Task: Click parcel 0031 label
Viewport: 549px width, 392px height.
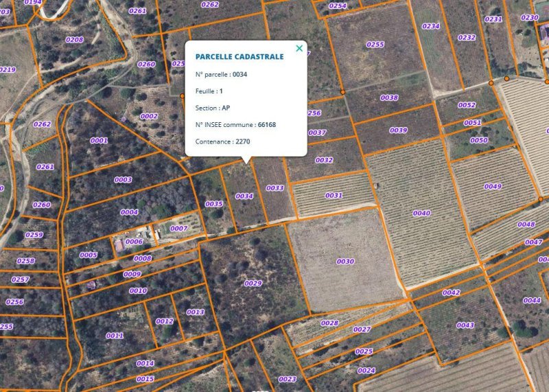Action: [x=334, y=196]
